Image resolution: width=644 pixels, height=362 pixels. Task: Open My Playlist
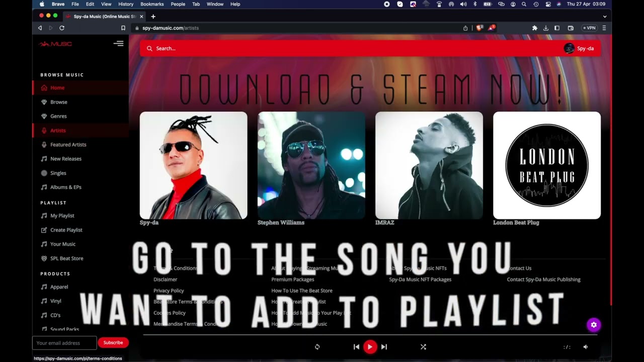(x=62, y=216)
